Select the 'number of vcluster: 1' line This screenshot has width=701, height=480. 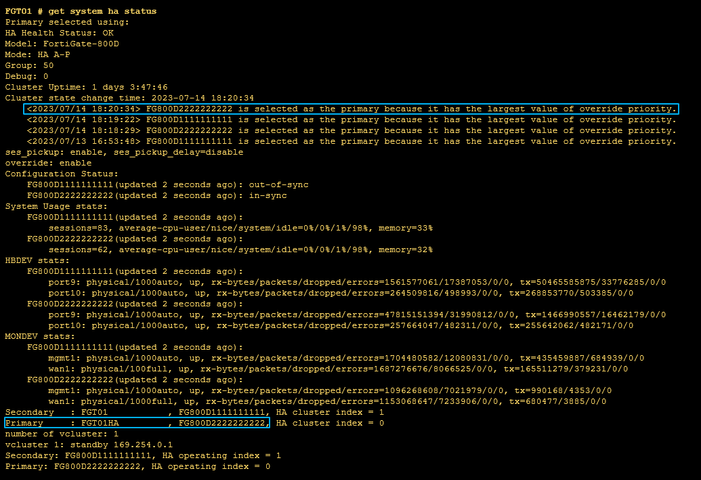tap(62, 434)
